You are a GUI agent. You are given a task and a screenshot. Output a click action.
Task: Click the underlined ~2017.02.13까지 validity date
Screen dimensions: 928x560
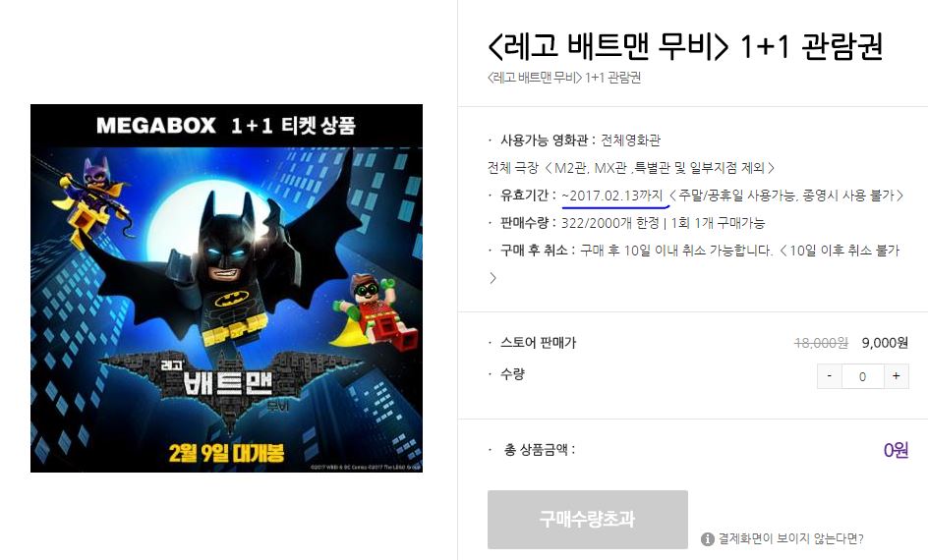pyautogui.click(x=613, y=196)
